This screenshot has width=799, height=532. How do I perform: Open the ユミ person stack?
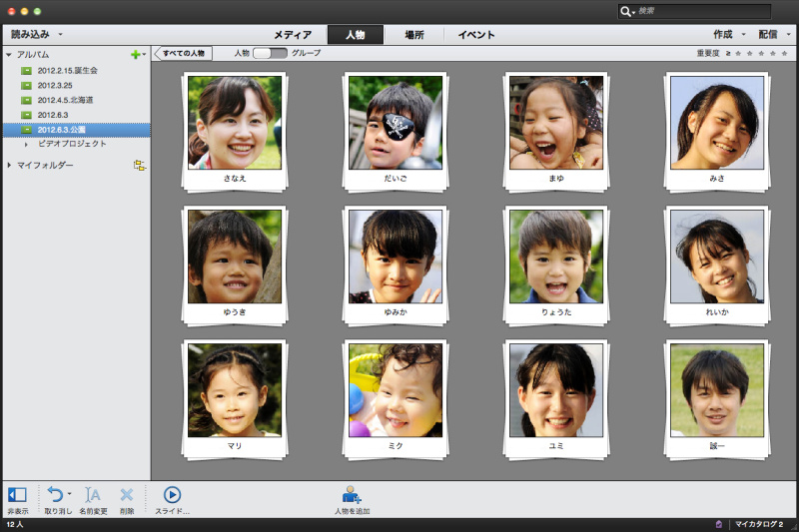point(556,399)
